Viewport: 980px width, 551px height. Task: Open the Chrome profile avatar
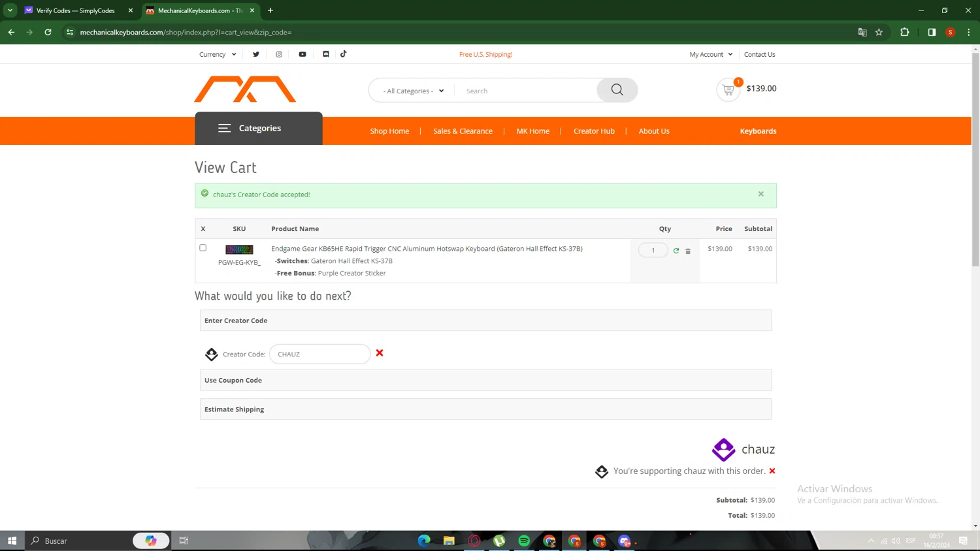pos(951,32)
